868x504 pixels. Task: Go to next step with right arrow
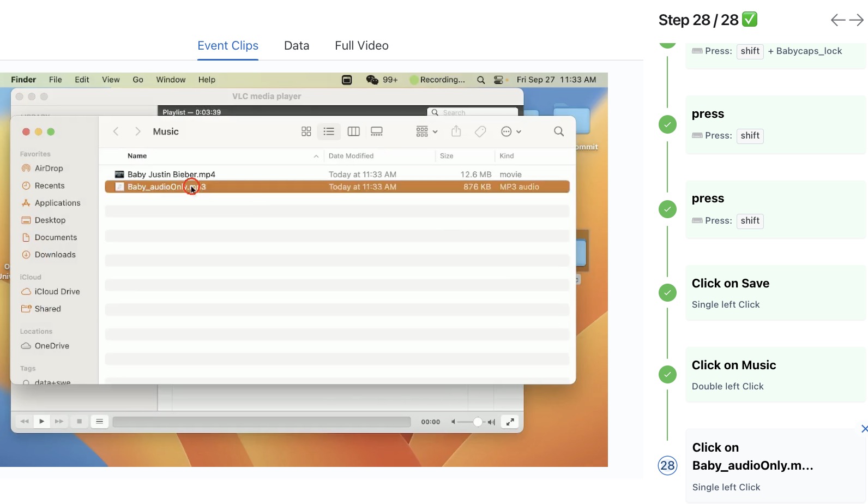click(857, 20)
